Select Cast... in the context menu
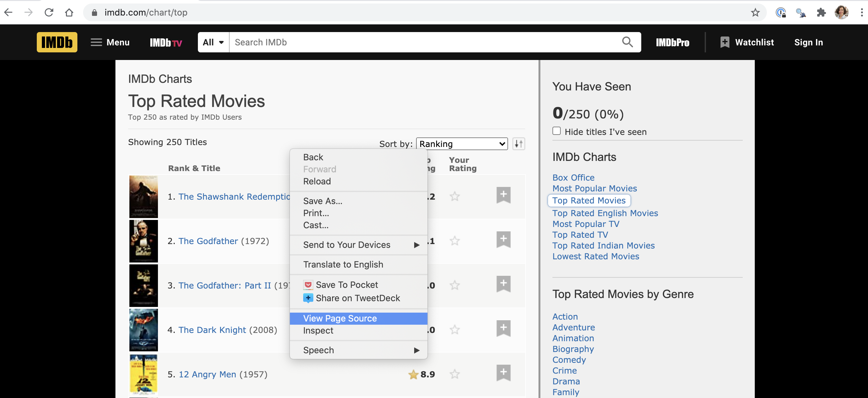 pyautogui.click(x=358, y=225)
